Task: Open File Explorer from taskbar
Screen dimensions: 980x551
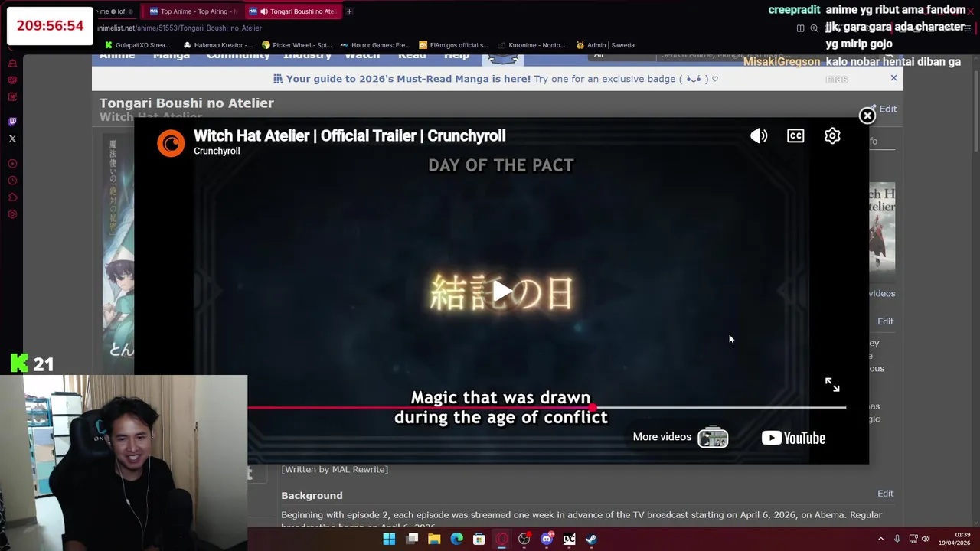Action: coord(434,539)
